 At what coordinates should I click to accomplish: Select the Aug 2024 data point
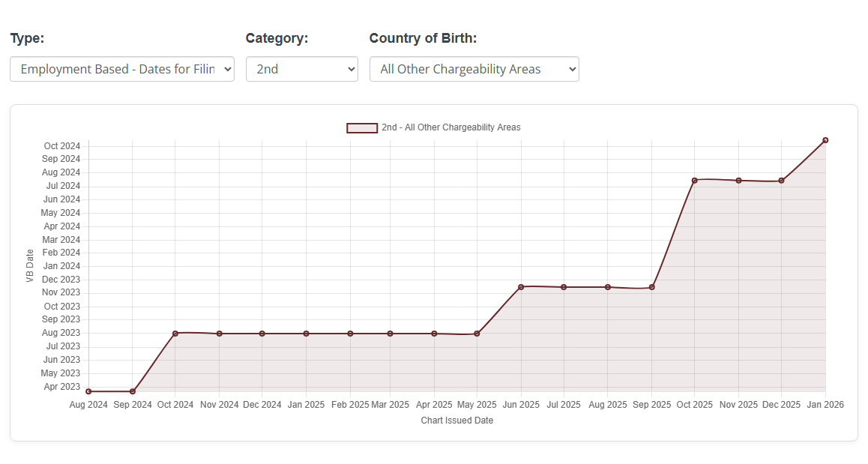[x=88, y=391]
